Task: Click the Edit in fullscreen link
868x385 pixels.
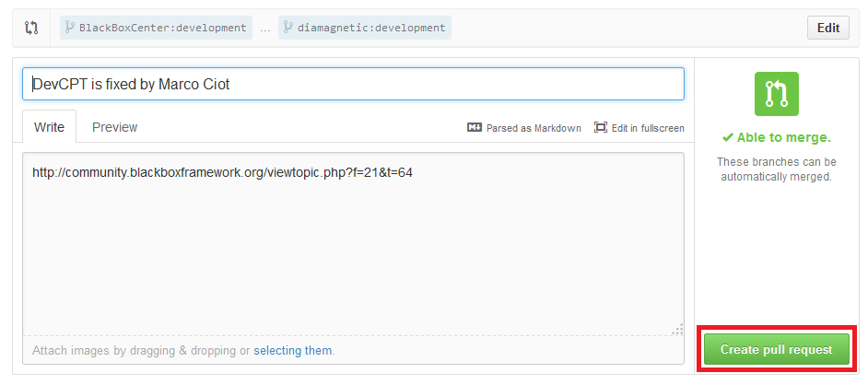Action: [x=648, y=128]
